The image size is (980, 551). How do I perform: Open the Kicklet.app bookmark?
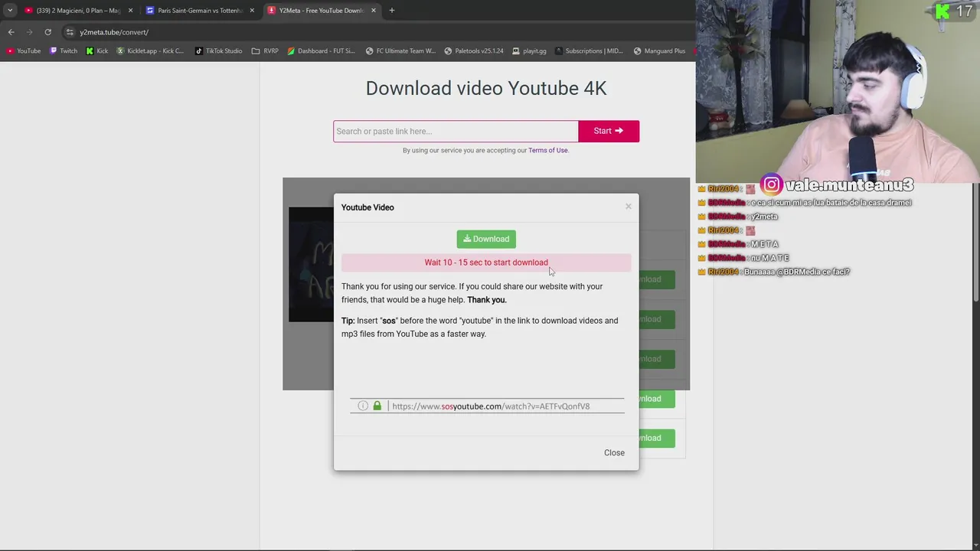tap(150, 51)
